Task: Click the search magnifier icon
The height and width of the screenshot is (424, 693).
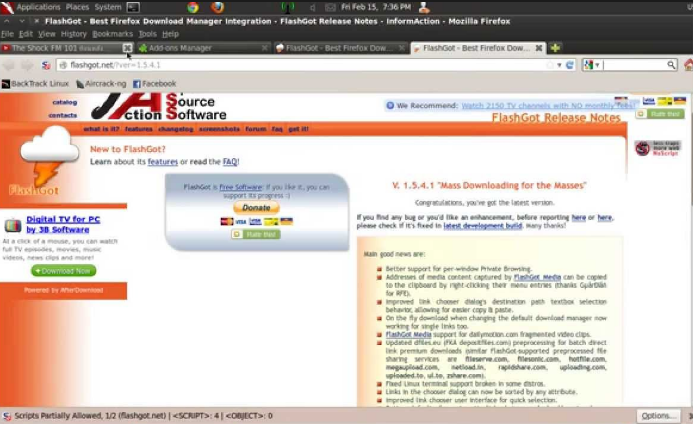Action: [x=671, y=65]
